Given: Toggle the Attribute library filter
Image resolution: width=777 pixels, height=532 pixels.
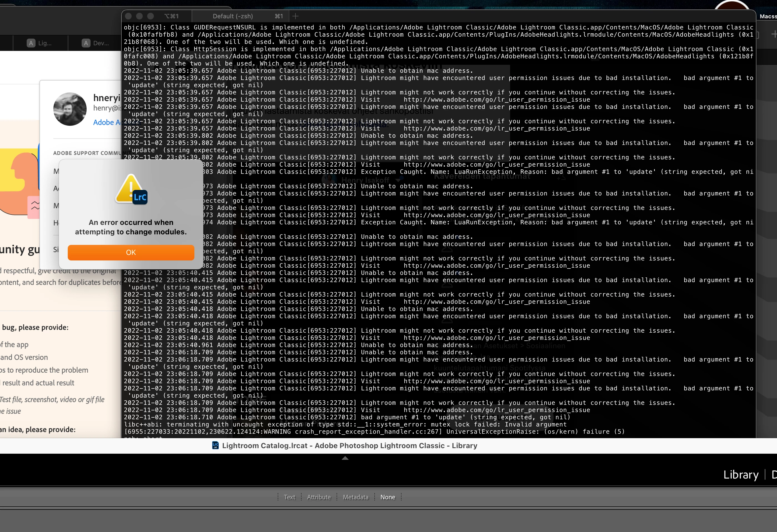Looking at the screenshot, I should point(319,497).
